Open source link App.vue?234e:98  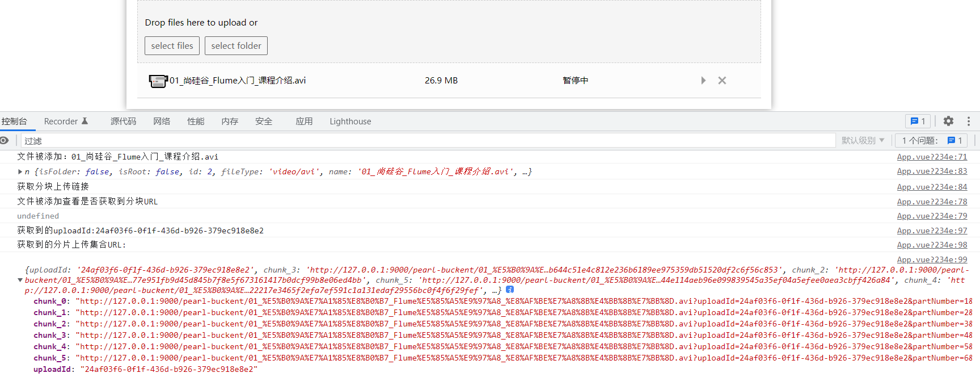pos(932,245)
